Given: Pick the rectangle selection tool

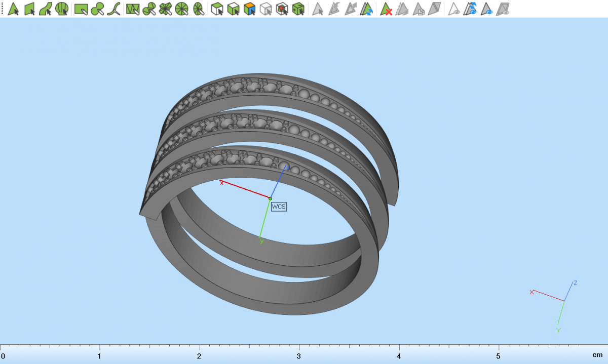Looking at the screenshot, I should [x=80, y=9].
